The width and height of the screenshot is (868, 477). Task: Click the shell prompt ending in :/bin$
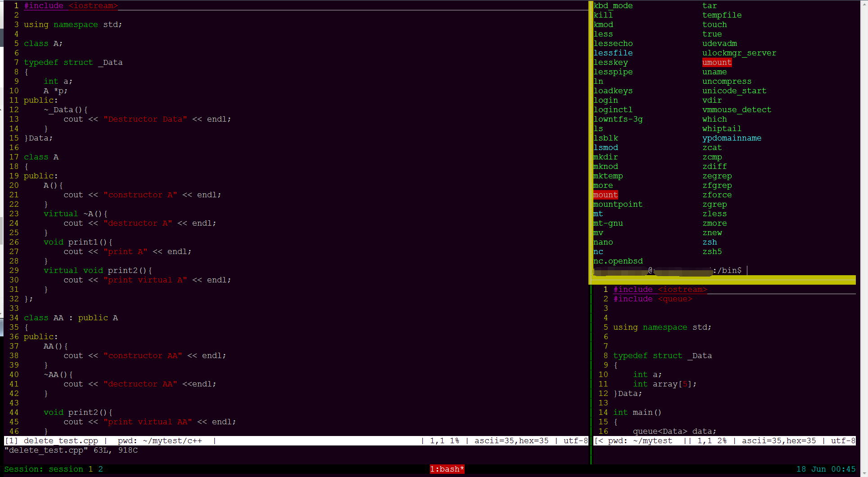point(668,270)
